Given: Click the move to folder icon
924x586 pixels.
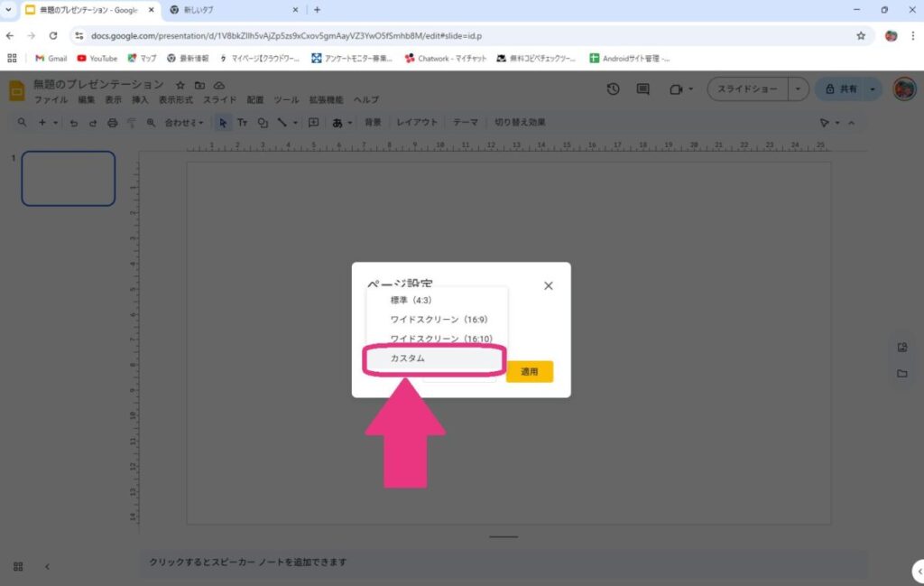Looking at the screenshot, I should [x=199, y=86].
